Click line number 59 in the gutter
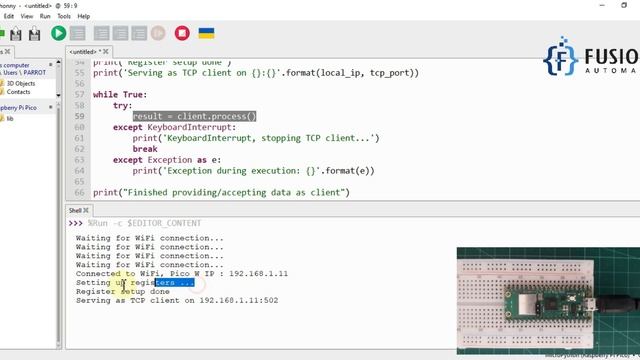This screenshot has width=640, height=360. pyautogui.click(x=79, y=116)
